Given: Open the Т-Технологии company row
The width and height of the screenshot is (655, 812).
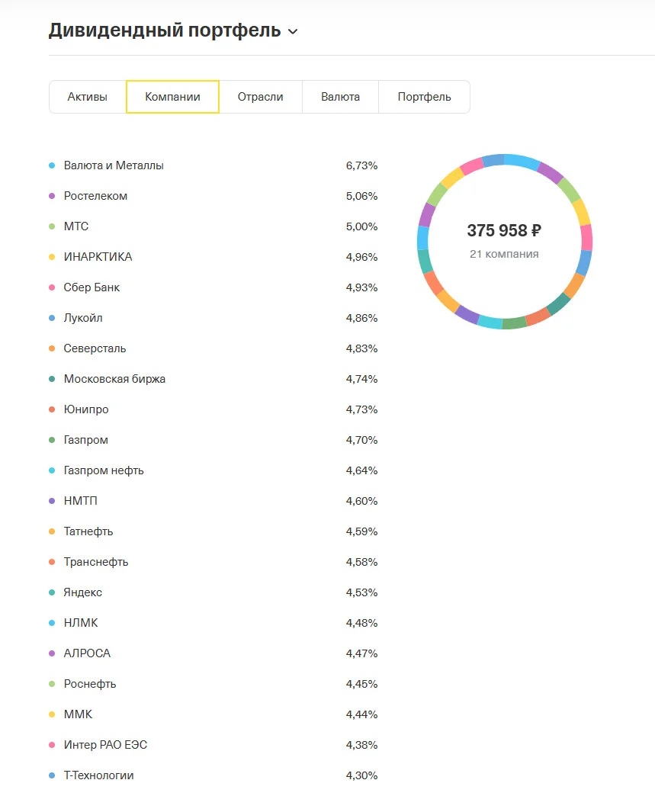Looking at the screenshot, I should [x=98, y=775].
